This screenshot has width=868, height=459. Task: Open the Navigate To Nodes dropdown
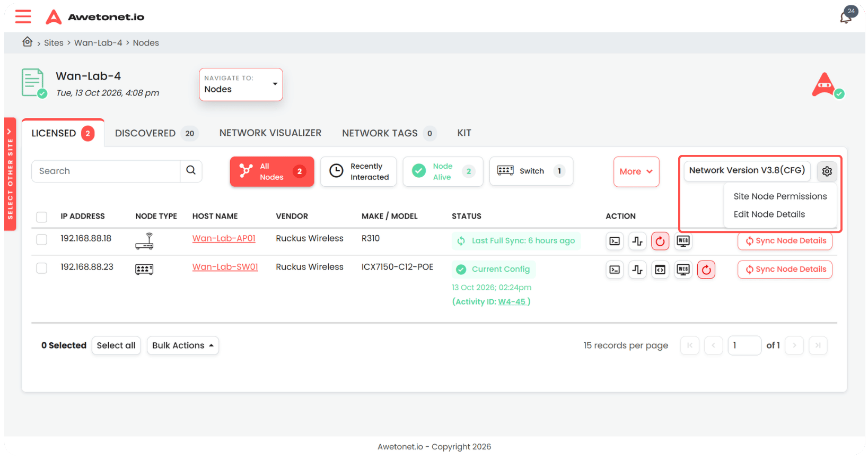[241, 84]
